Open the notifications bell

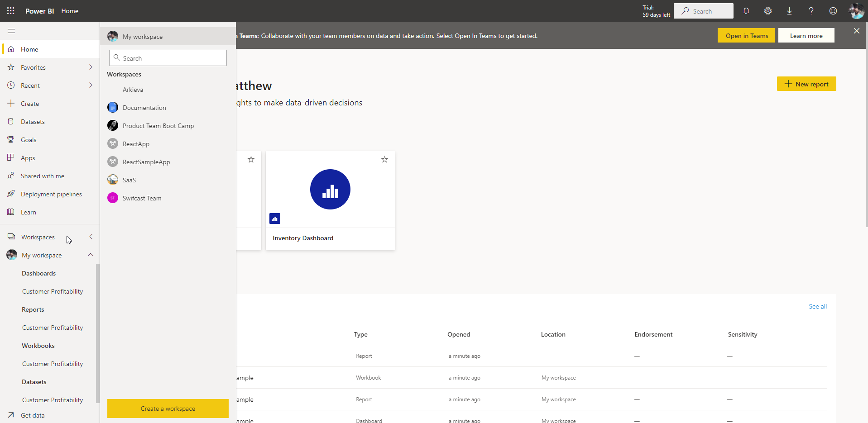tap(746, 11)
